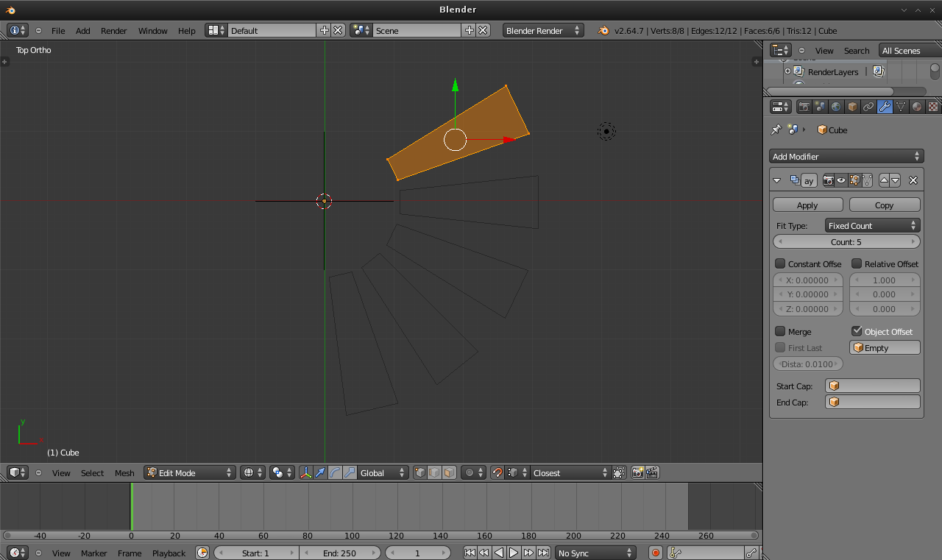Open the All Scenes outliner filter dropdown

[x=910, y=50]
